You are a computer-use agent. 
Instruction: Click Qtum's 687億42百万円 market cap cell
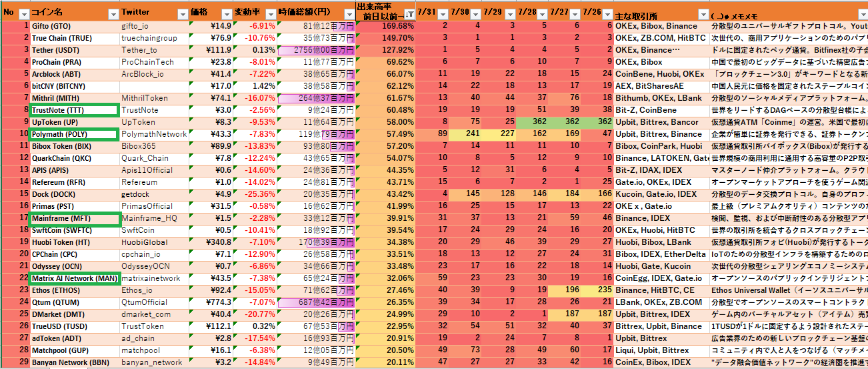317,302
